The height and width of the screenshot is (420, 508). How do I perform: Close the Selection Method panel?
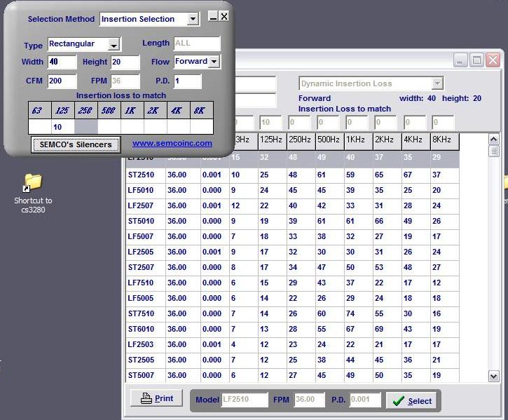click(224, 16)
